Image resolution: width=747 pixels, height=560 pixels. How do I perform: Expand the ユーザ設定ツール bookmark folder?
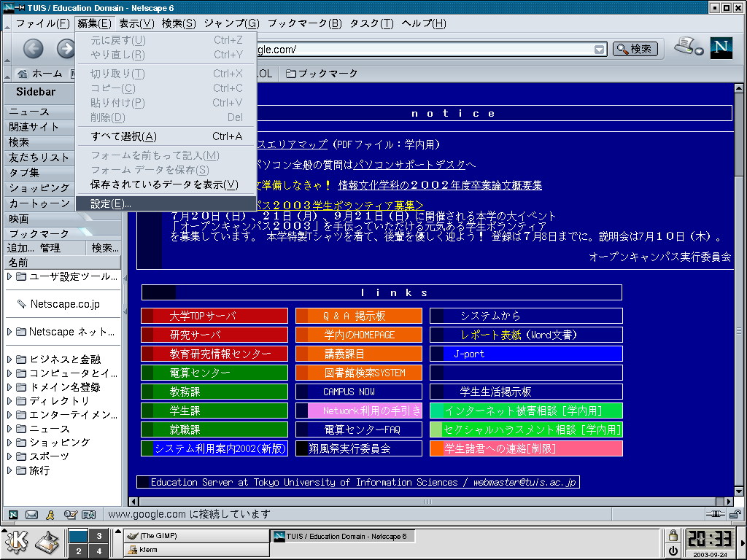[x=9, y=276]
